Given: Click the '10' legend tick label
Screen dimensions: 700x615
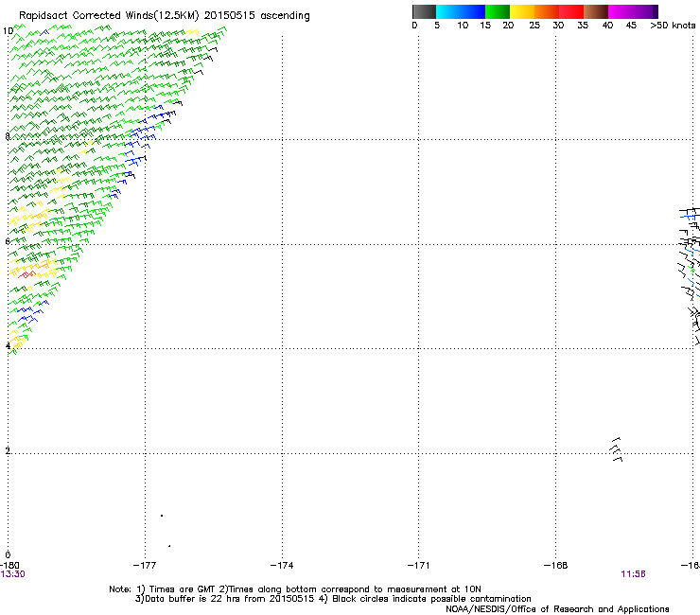Looking at the screenshot, I should (463, 26).
